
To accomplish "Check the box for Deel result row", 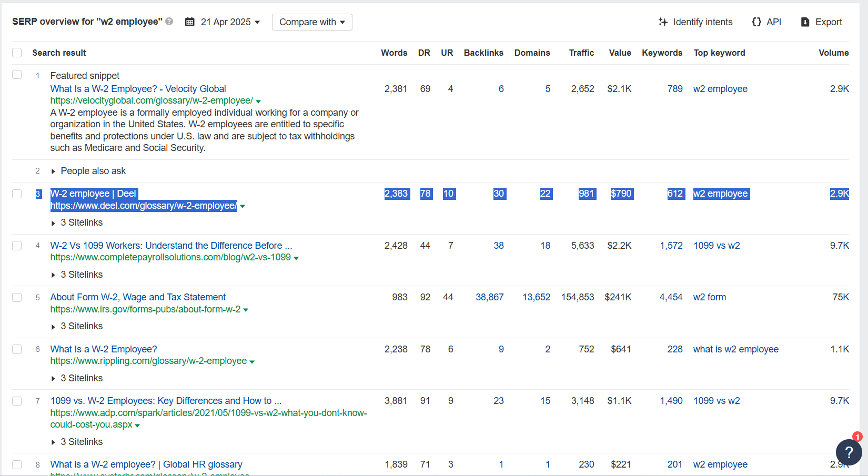I will coord(17,194).
